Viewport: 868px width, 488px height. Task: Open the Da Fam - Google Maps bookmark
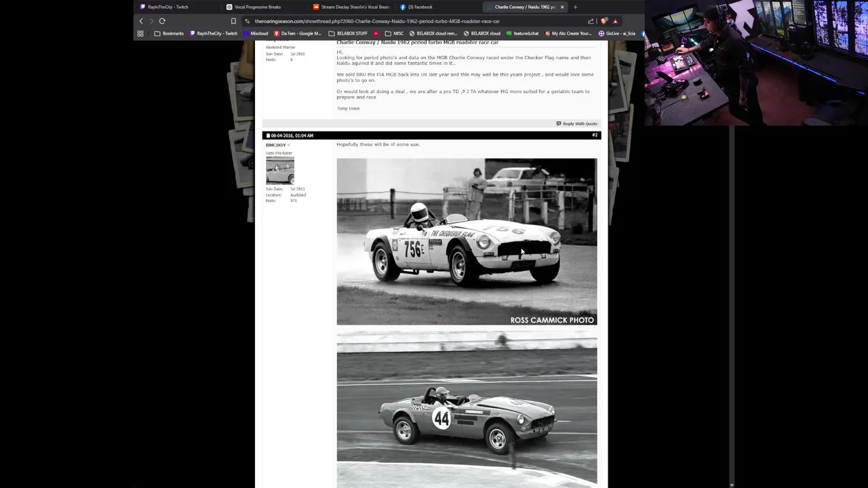297,33
